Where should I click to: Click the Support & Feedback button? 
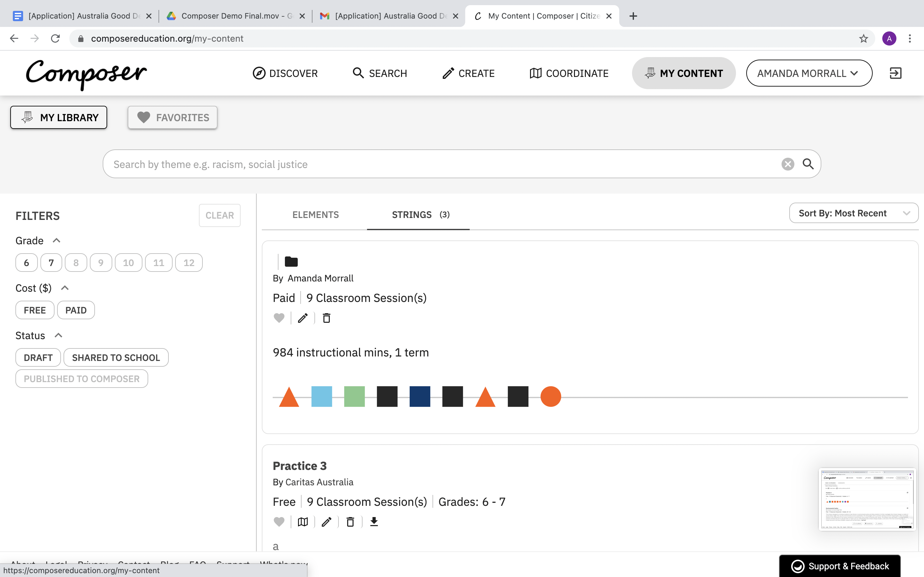[840, 566]
